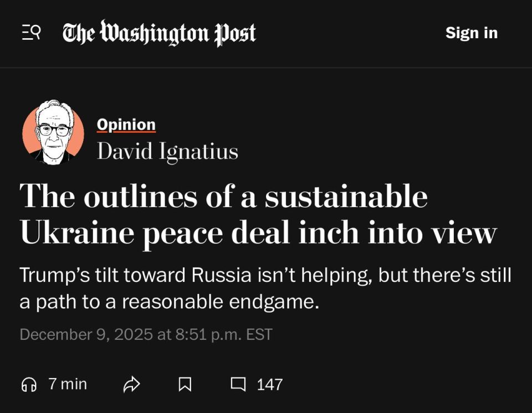Open comments with the speech bubble icon
Screen dimensions: 532x413
coord(237,384)
